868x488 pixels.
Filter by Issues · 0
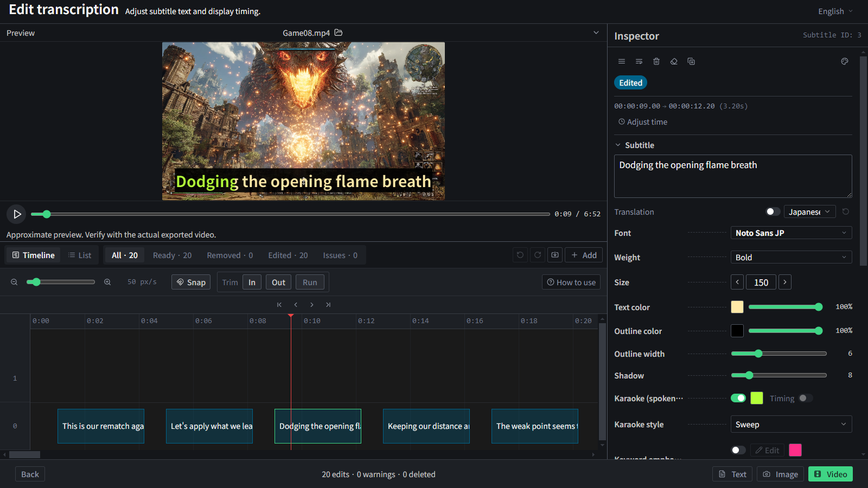pyautogui.click(x=340, y=255)
